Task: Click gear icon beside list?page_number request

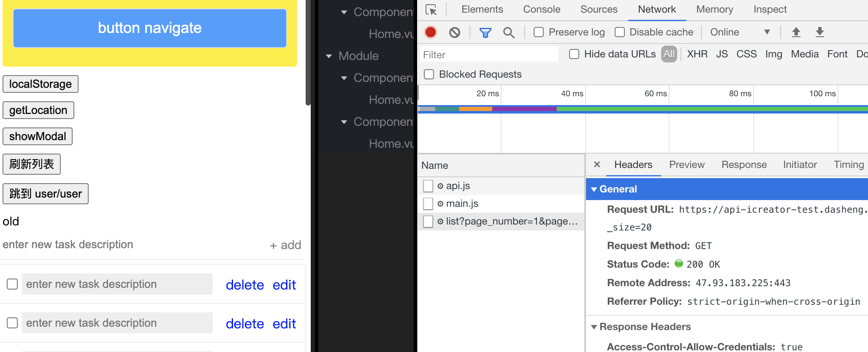Action: click(x=440, y=222)
